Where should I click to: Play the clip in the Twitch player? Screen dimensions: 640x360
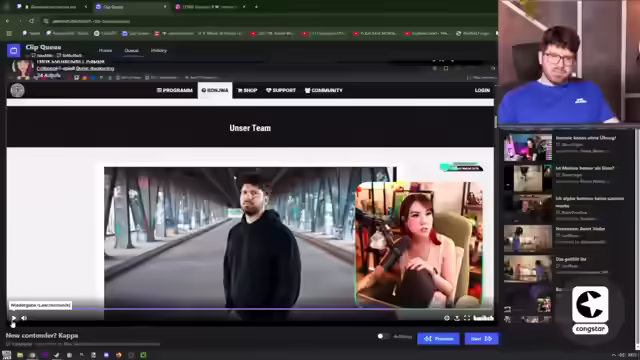13,318
